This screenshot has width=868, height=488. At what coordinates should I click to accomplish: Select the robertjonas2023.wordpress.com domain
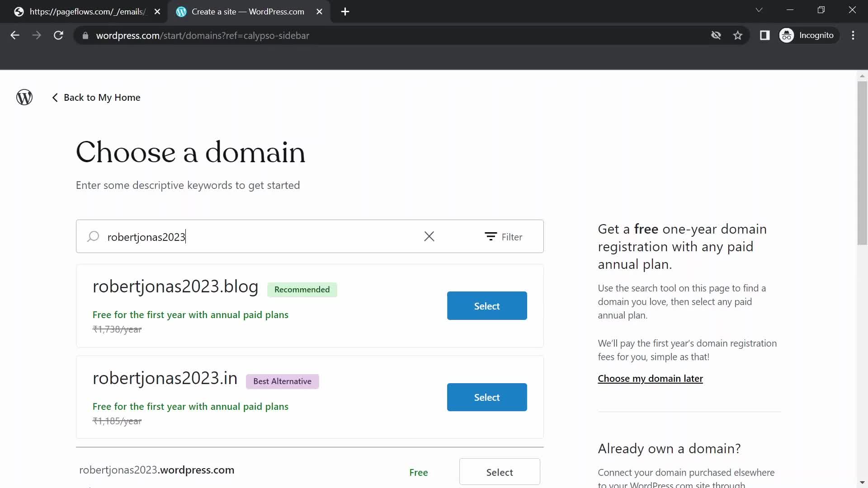(x=500, y=472)
